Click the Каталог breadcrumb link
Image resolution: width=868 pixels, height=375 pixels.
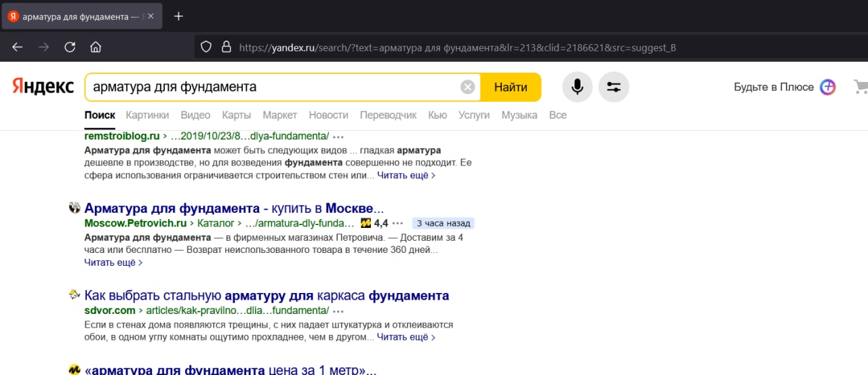pos(216,222)
